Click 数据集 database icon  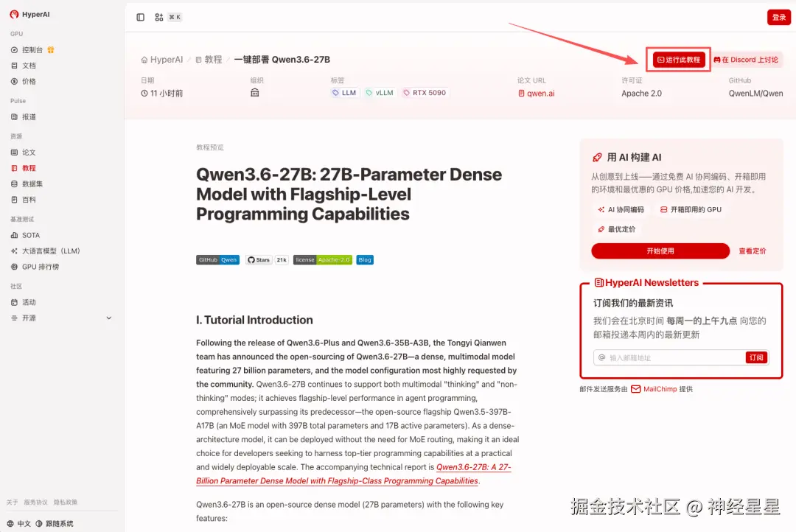[14, 183]
